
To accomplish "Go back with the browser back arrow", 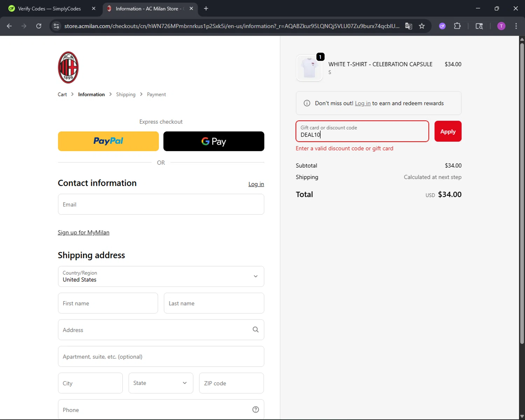I will (x=9, y=26).
